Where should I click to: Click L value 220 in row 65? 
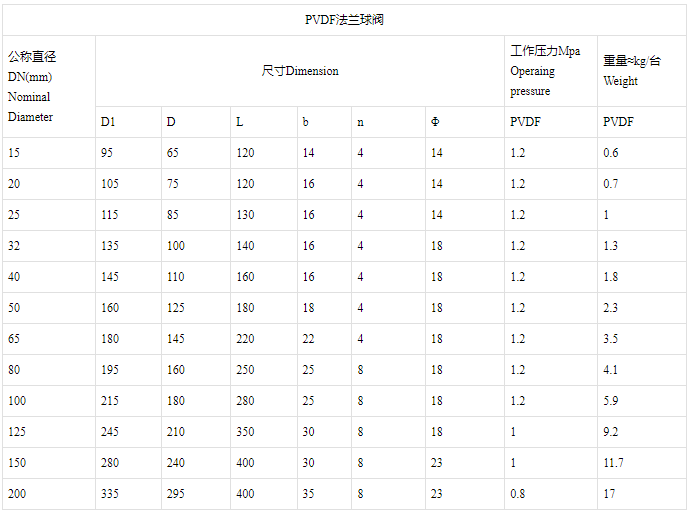click(245, 338)
